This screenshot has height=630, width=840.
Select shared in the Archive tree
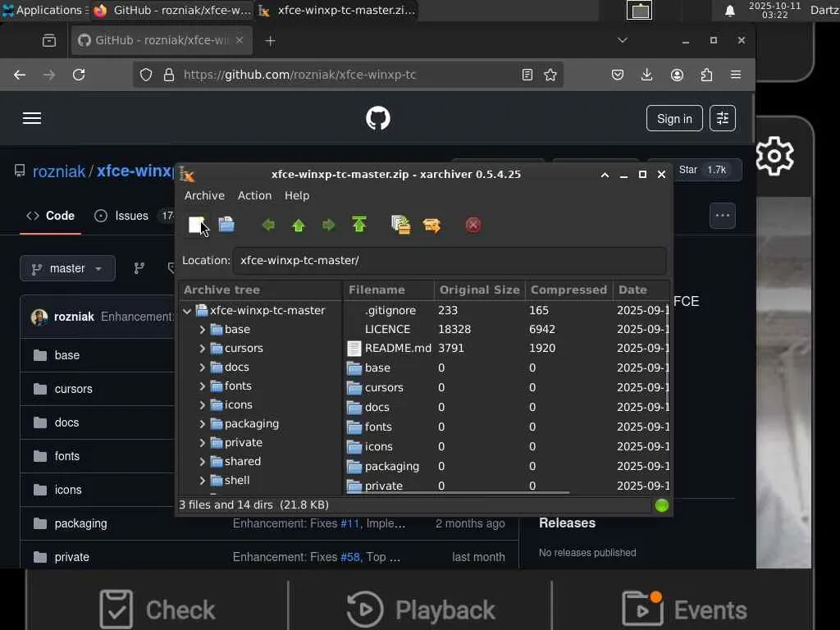click(243, 461)
